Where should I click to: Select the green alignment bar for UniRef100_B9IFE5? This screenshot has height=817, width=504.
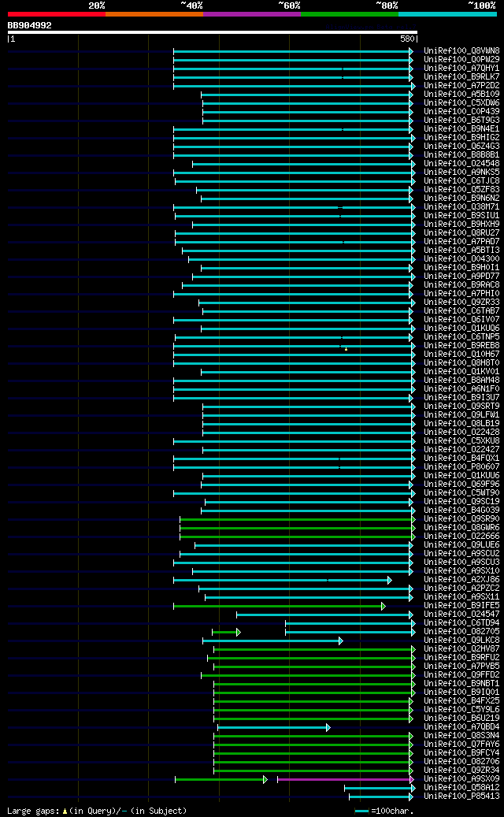tap(280, 606)
